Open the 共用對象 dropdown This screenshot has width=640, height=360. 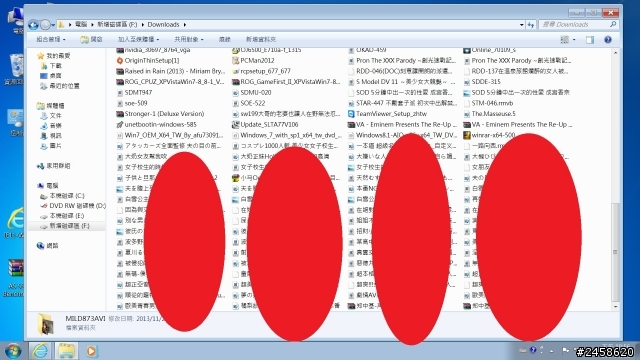pyautogui.click(x=189, y=39)
